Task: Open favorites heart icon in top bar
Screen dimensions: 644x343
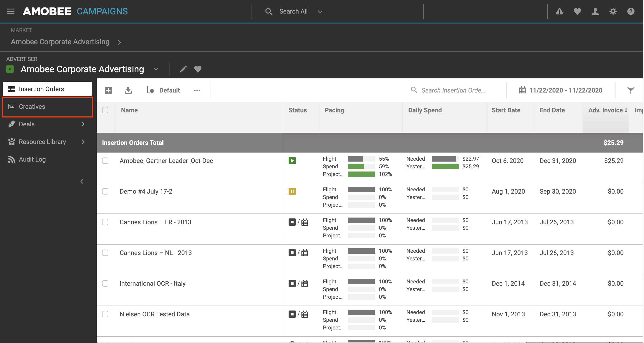Action: [x=577, y=11]
